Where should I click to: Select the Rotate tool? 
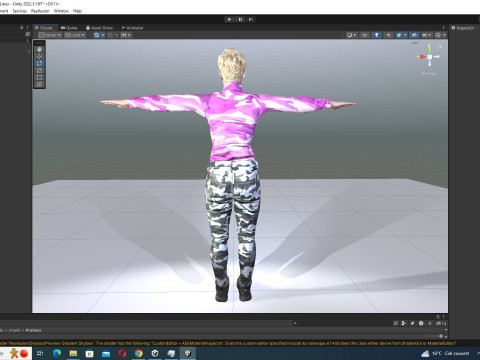coord(39,63)
